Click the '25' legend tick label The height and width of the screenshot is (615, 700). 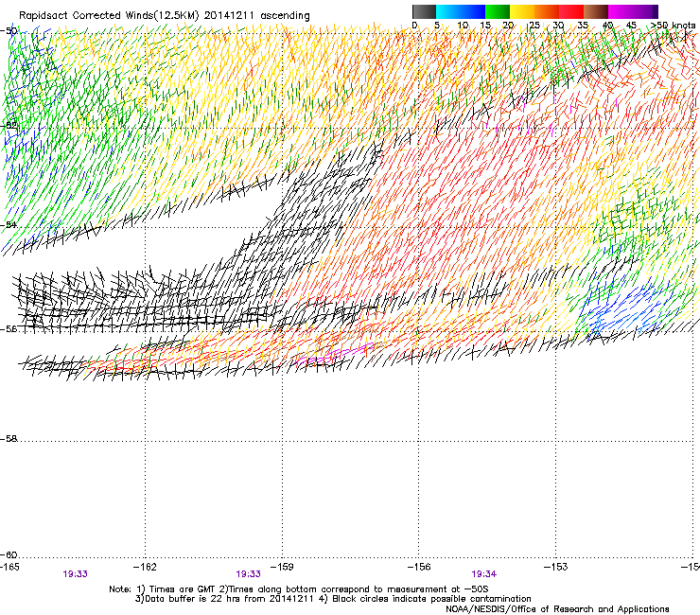click(x=534, y=26)
